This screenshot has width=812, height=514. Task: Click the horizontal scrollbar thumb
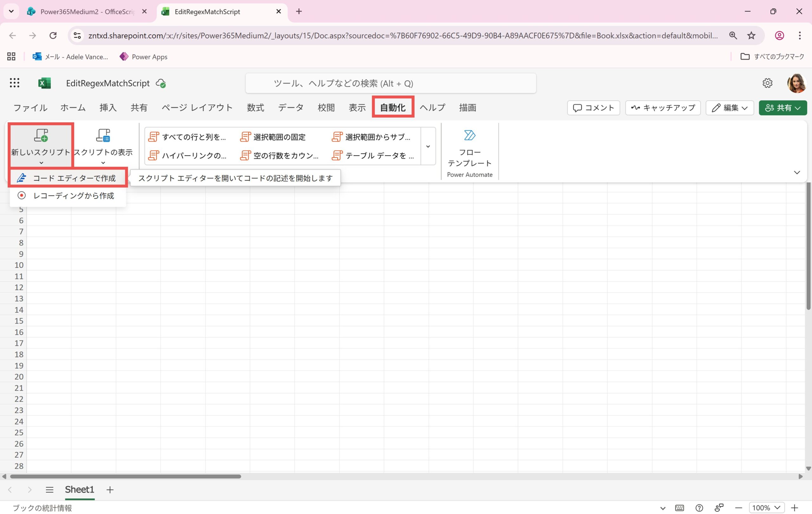[125, 477]
